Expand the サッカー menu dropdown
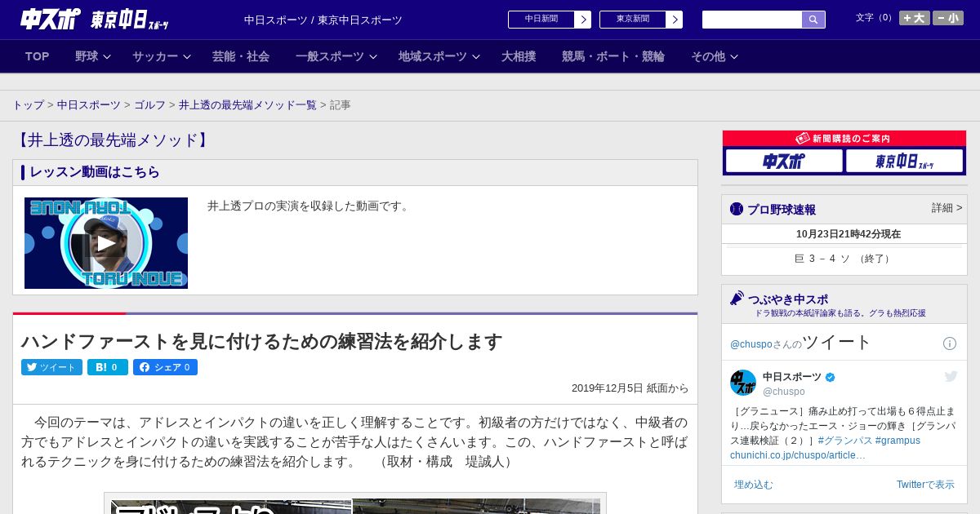The image size is (980, 514). click(162, 56)
